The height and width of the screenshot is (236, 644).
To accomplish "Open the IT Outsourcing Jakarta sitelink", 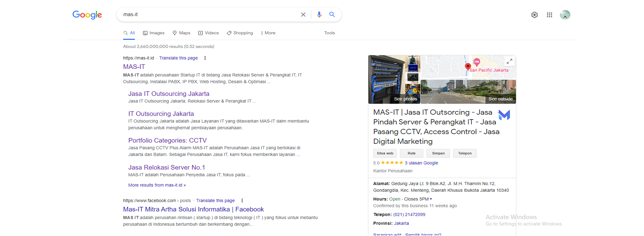I will 161,114.
